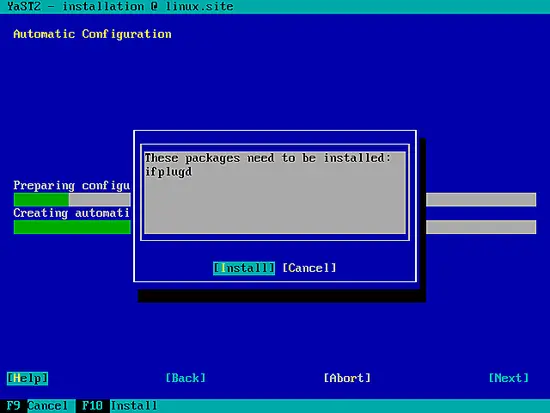Select F10 Install shortcut in status bar
550x413 pixels.
120,406
